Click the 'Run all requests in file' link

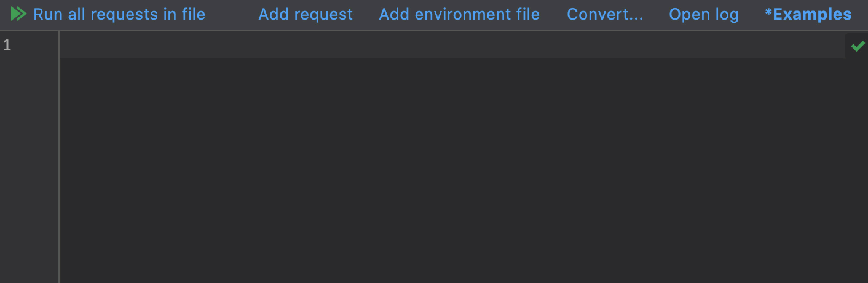(x=119, y=14)
